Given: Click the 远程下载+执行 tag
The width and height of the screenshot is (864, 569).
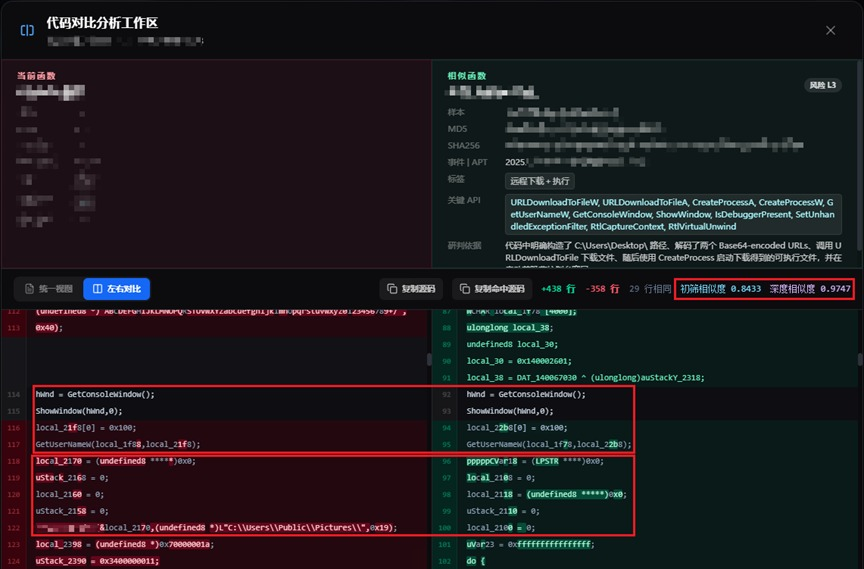Looking at the screenshot, I should coord(539,181).
